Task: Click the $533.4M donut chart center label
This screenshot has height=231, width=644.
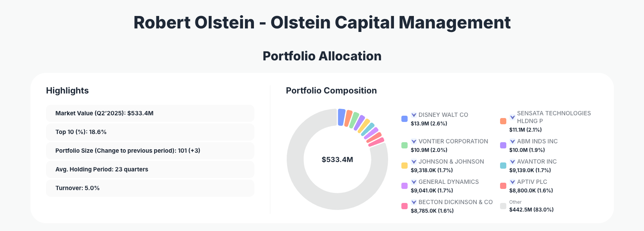Action: pyautogui.click(x=338, y=159)
